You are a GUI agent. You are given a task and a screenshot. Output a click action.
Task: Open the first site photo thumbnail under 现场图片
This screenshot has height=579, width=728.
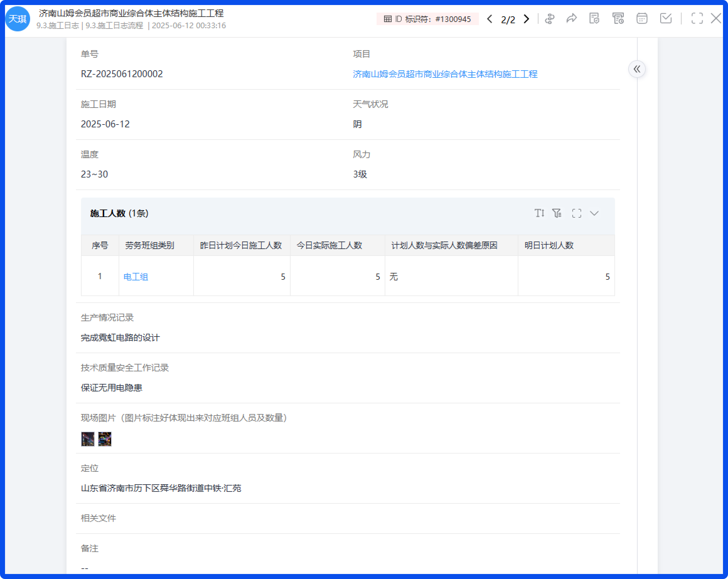(88, 439)
